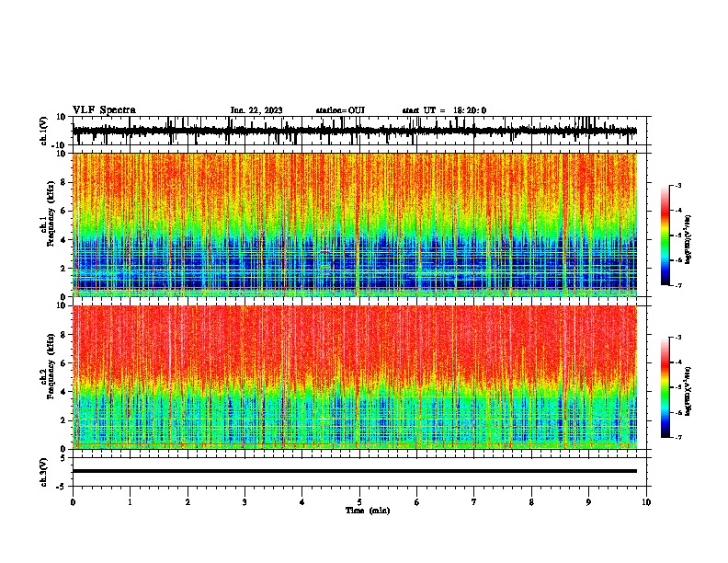The height and width of the screenshot is (563, 728).
Task: Click the "ch.1(V)" waveform axis label
Action: 44,131
